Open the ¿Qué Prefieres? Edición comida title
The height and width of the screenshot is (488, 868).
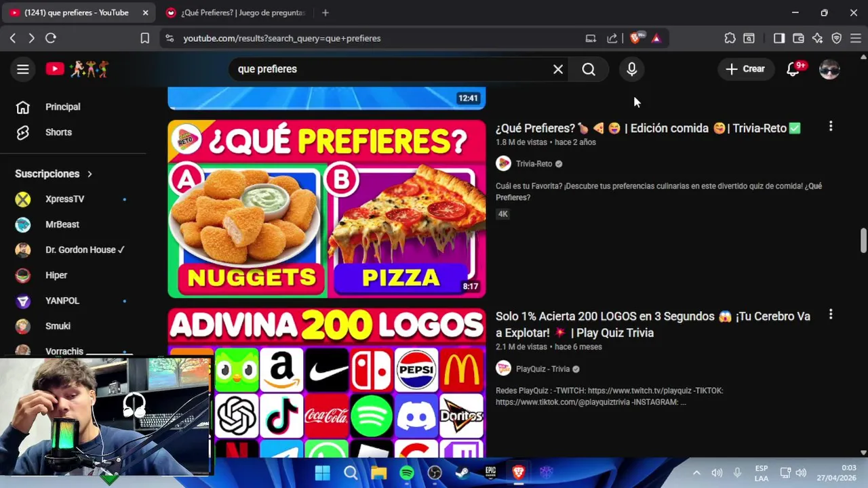(648, 128)
